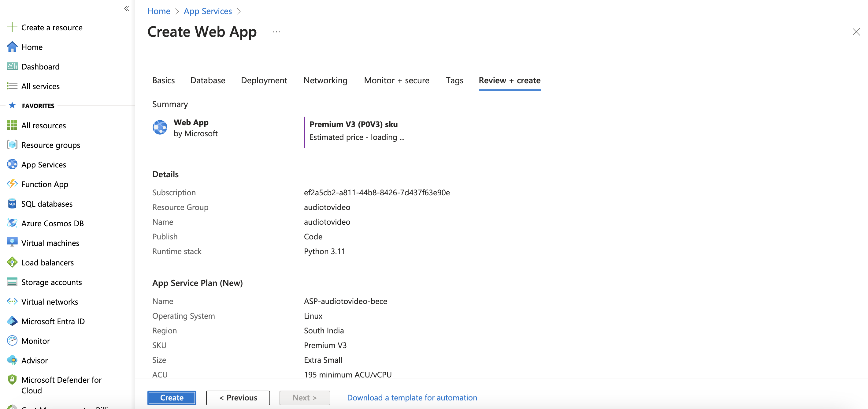Screen dimensions: 868x409
Task: Open Load balancers diamond icon
Action: [x=12, y=262]
